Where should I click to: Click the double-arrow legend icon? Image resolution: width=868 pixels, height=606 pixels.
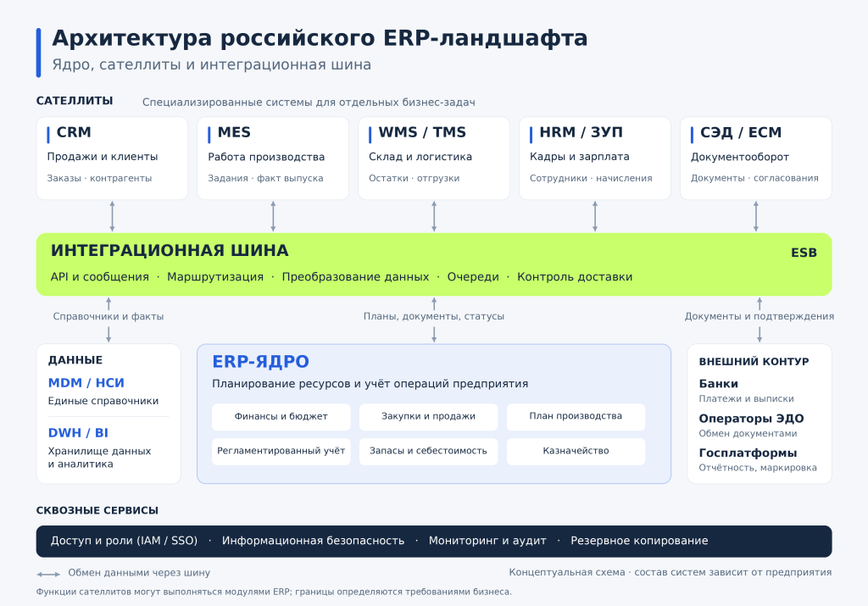[x=48, y=574]
